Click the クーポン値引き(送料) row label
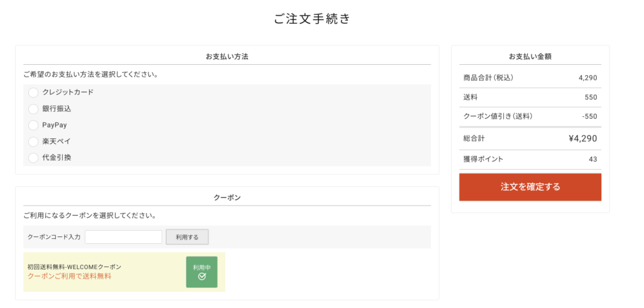The image size is (644, 308). click(x=497, y=116)
